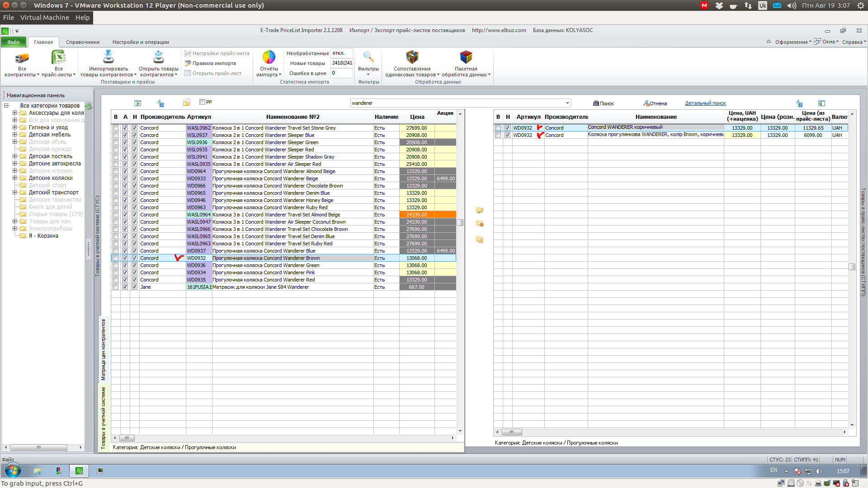This screenshot has height=488, width=868.
Task: Open the "Отчёты импорта" color wheel icon
Action: pos(269,57)
